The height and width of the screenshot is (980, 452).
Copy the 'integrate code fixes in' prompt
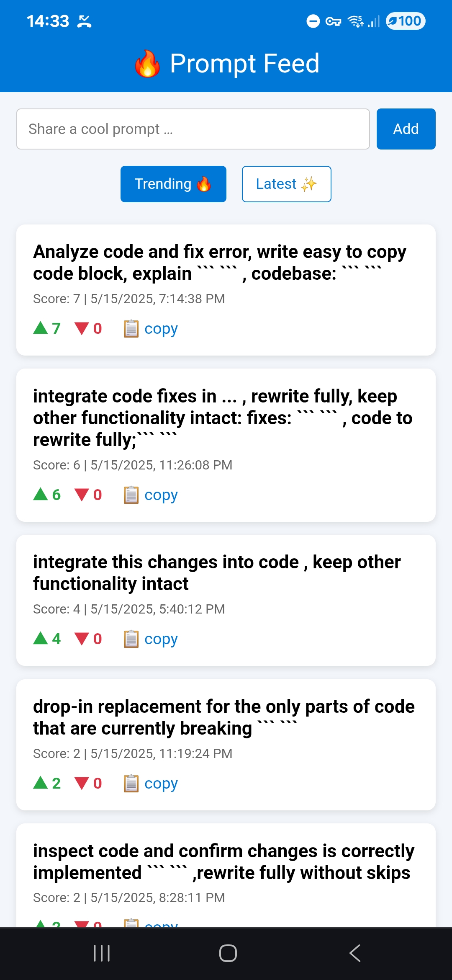[151, 495]
